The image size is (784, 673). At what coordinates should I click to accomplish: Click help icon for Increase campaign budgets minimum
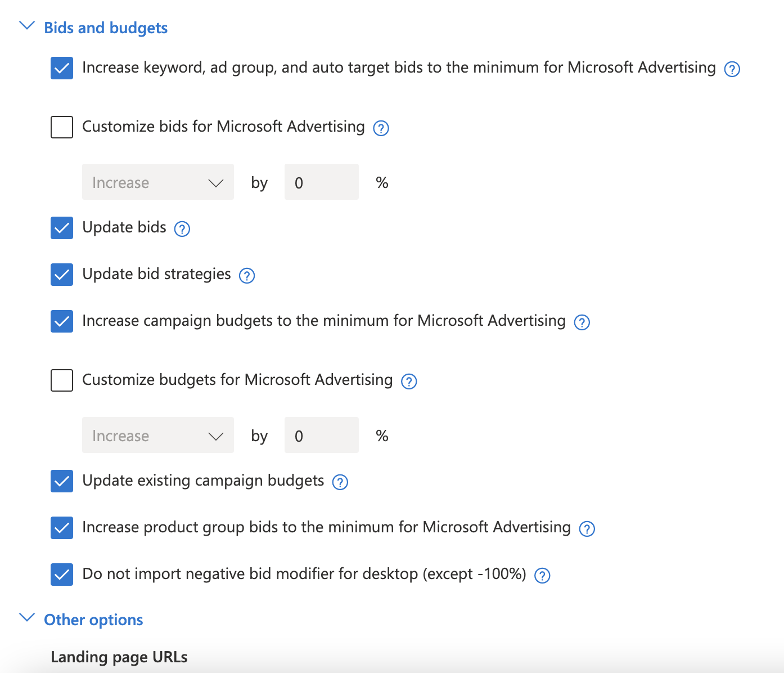coord(582,322)
